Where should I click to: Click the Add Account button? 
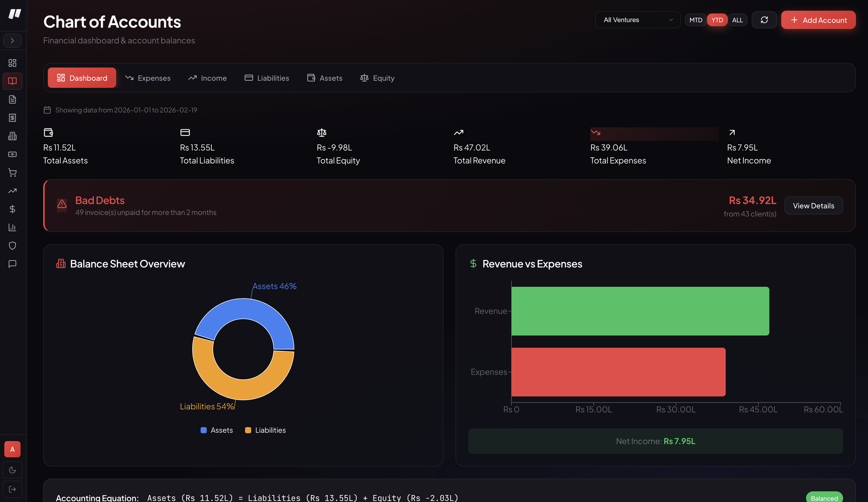click(x=818, y=20)
